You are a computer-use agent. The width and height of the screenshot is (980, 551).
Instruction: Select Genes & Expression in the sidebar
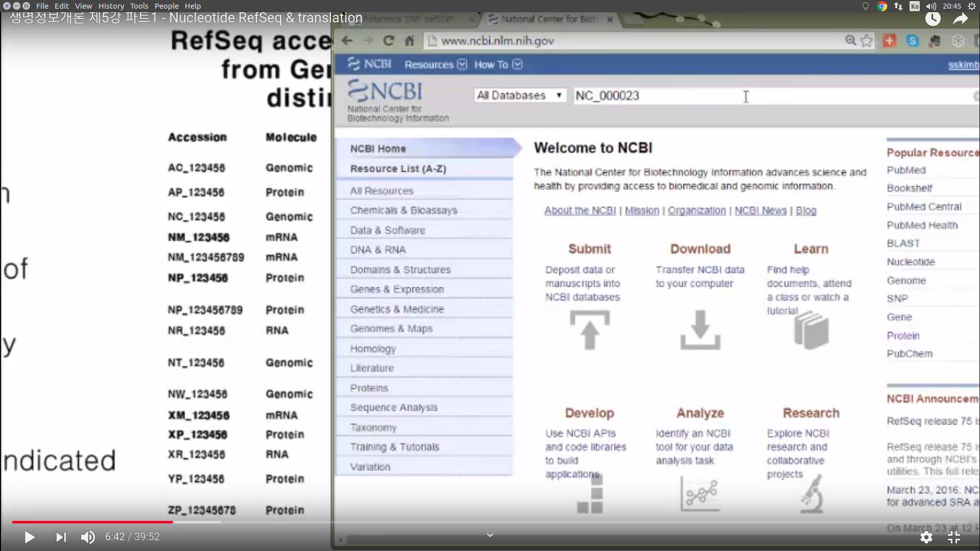397,289
